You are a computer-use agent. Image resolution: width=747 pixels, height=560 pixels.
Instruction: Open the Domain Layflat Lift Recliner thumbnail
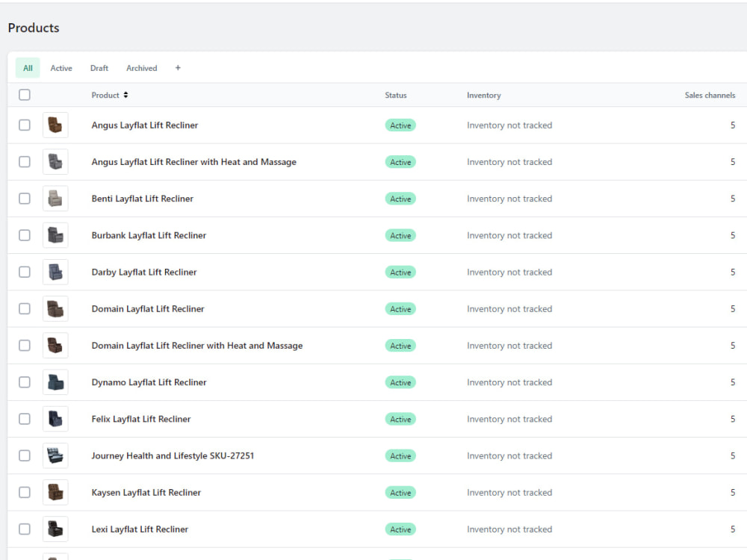click(55, 308)
